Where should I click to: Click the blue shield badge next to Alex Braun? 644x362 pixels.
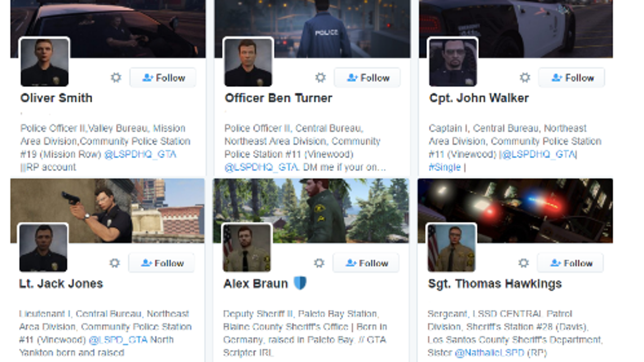300,283
